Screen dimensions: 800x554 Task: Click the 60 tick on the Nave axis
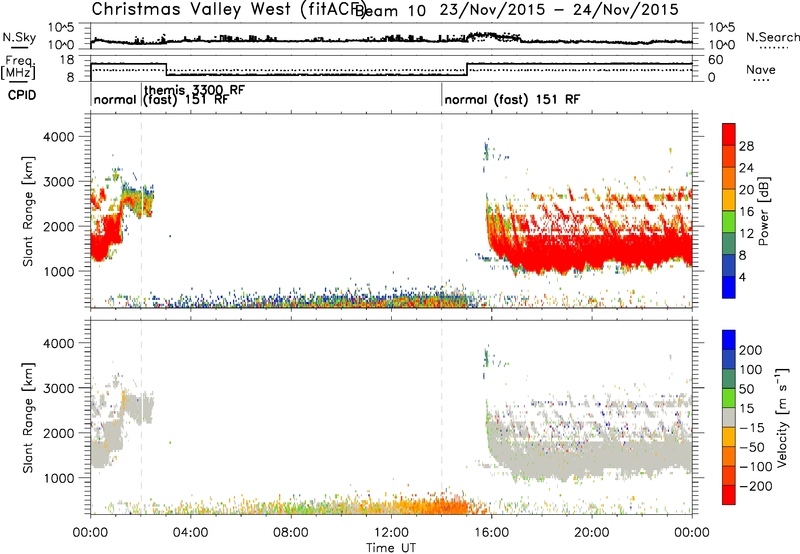pyautogui.click(x=716, y=60)
